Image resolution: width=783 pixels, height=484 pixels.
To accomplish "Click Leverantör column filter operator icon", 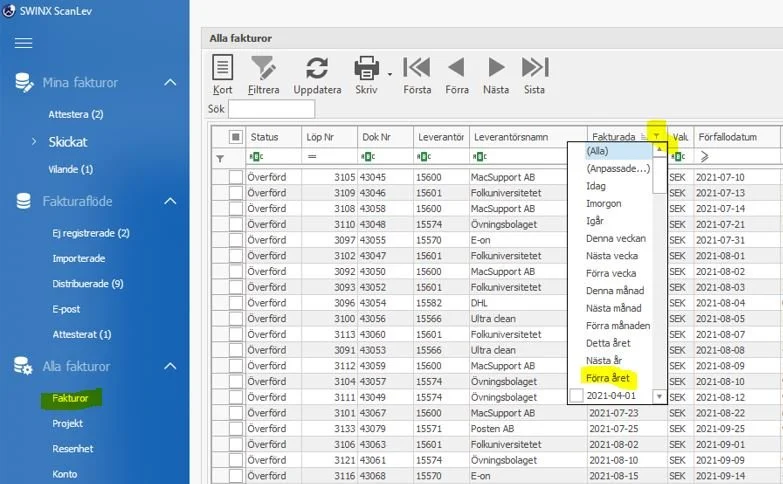I will pyautogui.click(x=424, y=156).
